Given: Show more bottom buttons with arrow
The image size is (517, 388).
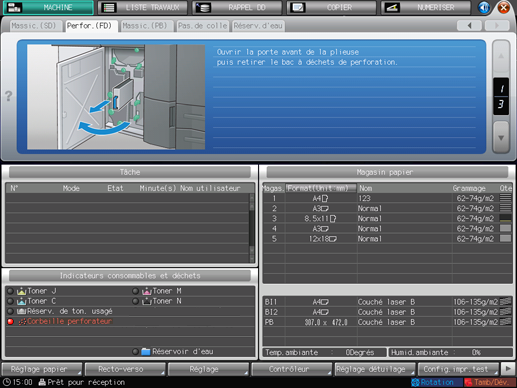Looking at the screenshot, I should 508,369.
